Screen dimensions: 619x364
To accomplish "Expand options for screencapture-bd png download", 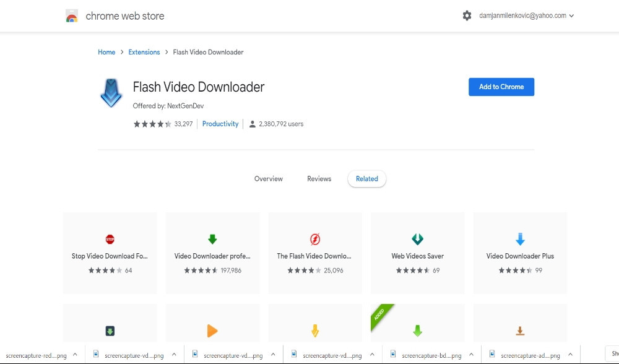I will point(471,355).
